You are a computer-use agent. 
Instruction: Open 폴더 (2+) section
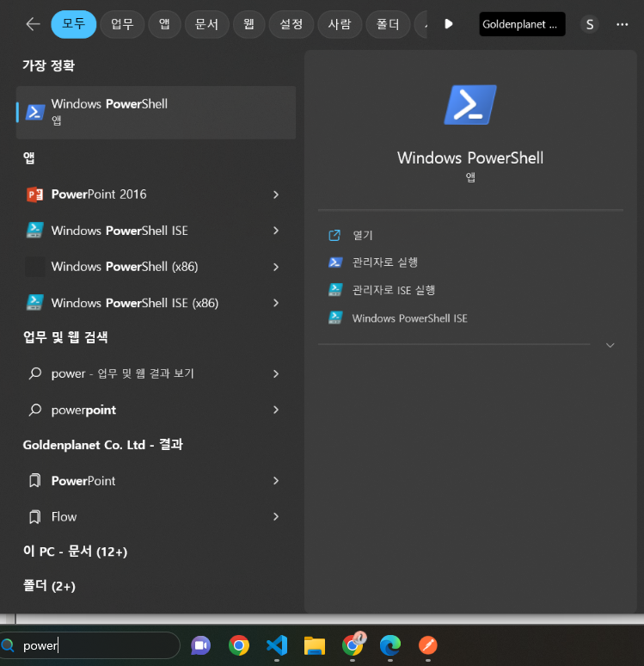pos(49,586)
